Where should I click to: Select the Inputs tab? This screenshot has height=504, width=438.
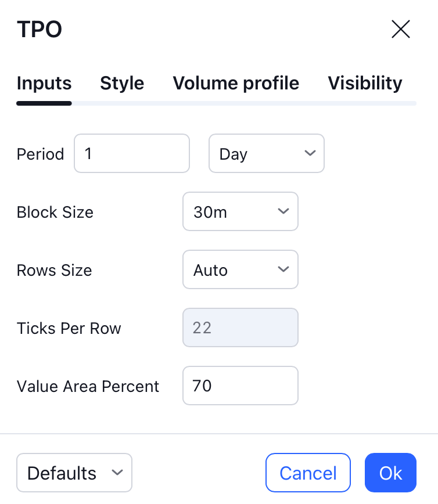click(44, 83)
